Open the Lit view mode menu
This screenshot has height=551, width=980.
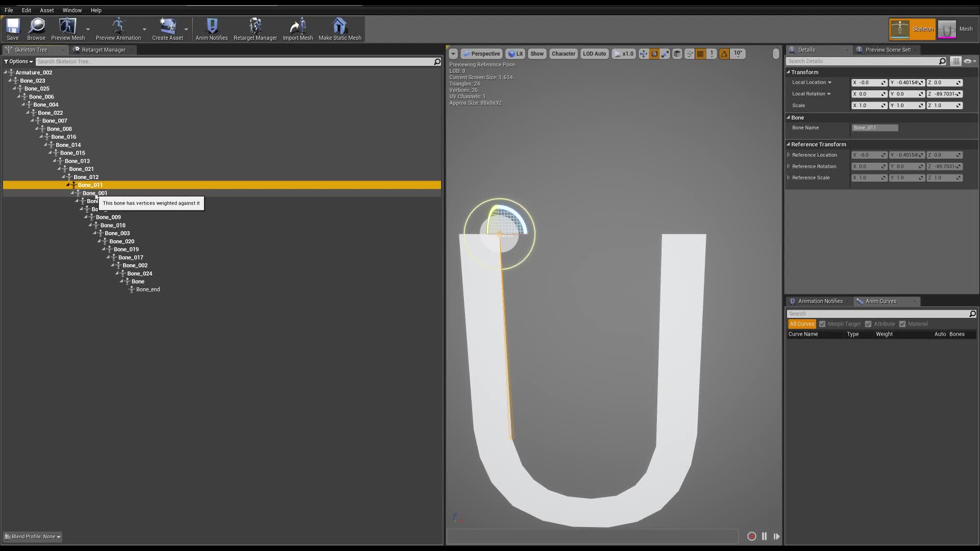[x=516, y=54]
